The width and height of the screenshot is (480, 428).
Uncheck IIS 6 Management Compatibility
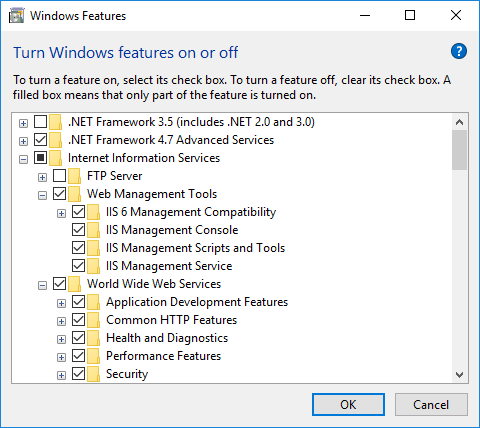point(78,212)
